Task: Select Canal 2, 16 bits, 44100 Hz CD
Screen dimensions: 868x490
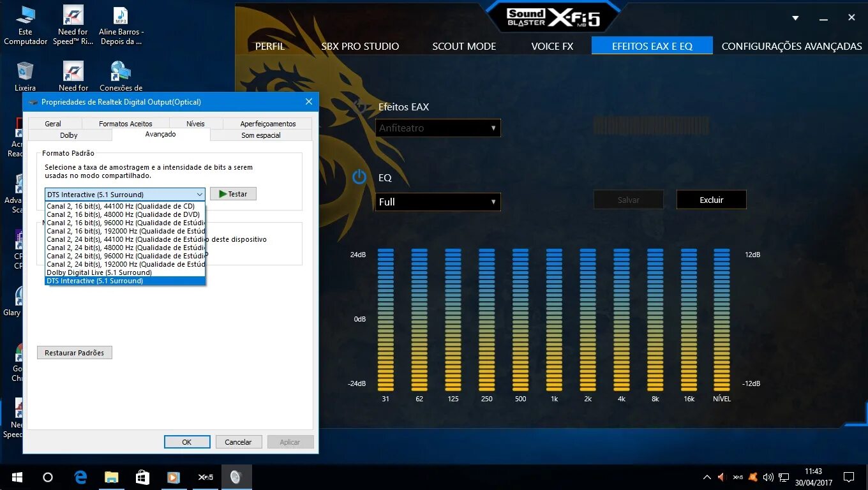Action: pos(125,206)
